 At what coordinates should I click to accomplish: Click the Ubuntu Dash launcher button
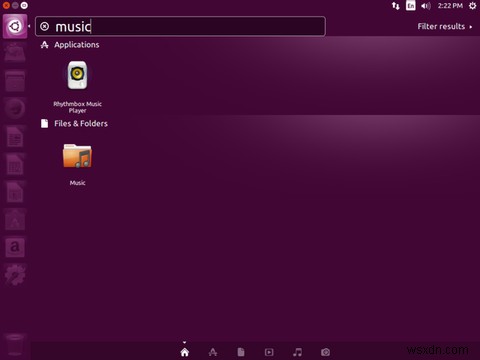[15, 26]
